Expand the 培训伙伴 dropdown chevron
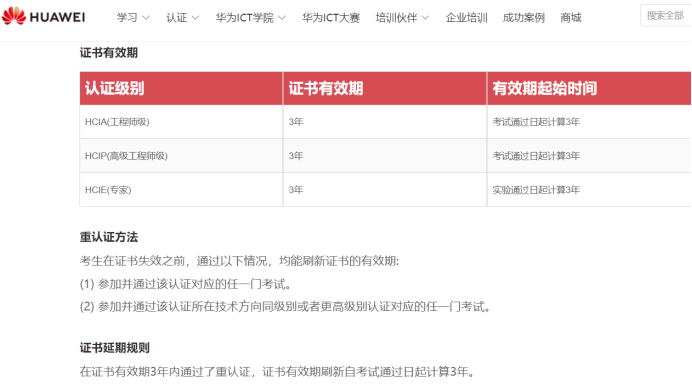This screenshot has width=692, height=391. click(x=425, y=18)
